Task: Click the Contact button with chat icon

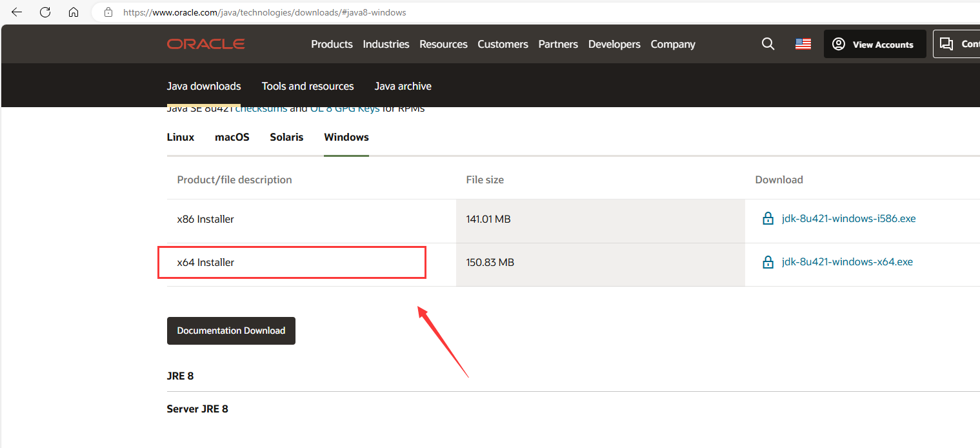Action: (x=957, y=44)
